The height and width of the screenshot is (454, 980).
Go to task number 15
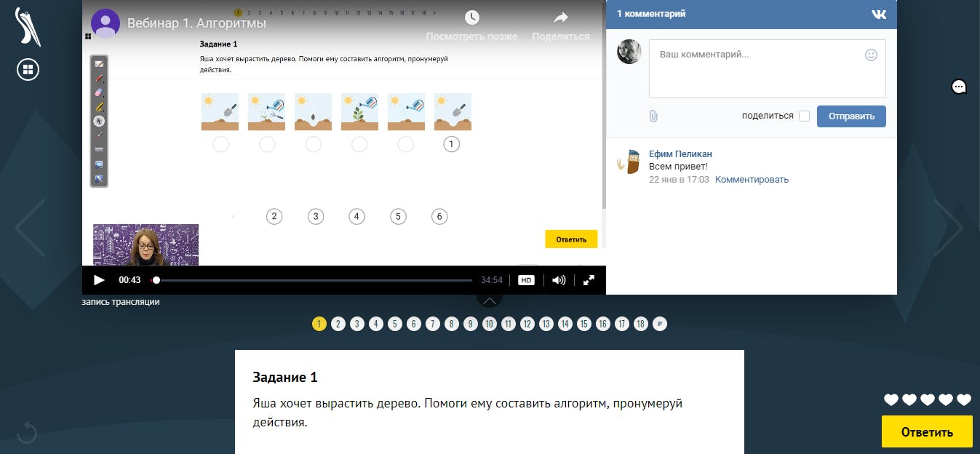point(584,324)
